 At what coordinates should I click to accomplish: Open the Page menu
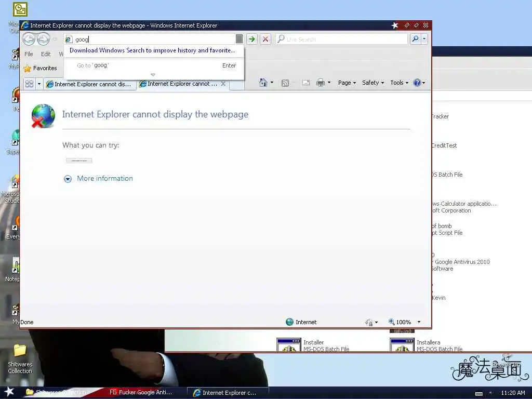pyautogui.click(x=347, y=83)
